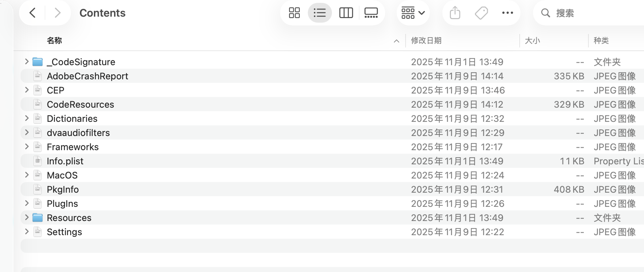Expand the Resources folder
Screen dimensions: 644x272
27,217
